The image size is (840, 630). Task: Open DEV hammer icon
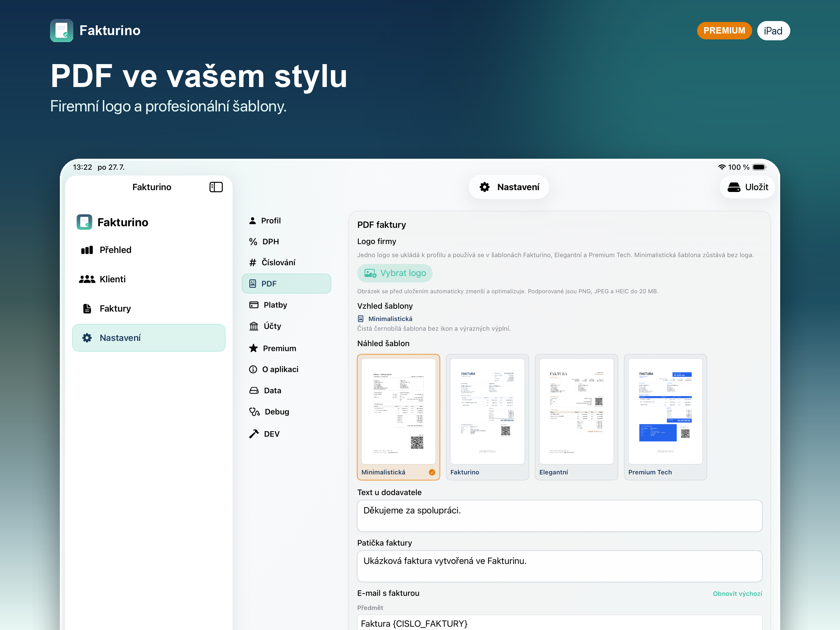pos(254,434)
